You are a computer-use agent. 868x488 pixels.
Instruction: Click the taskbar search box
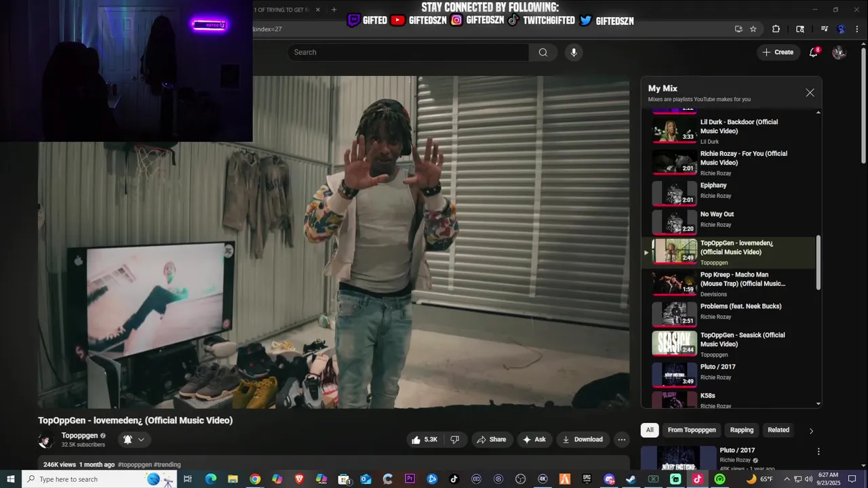(x=100, y=479)
